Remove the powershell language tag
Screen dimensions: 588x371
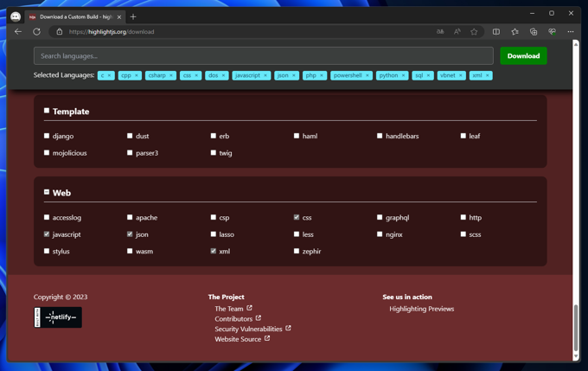[x=367, y=75]
